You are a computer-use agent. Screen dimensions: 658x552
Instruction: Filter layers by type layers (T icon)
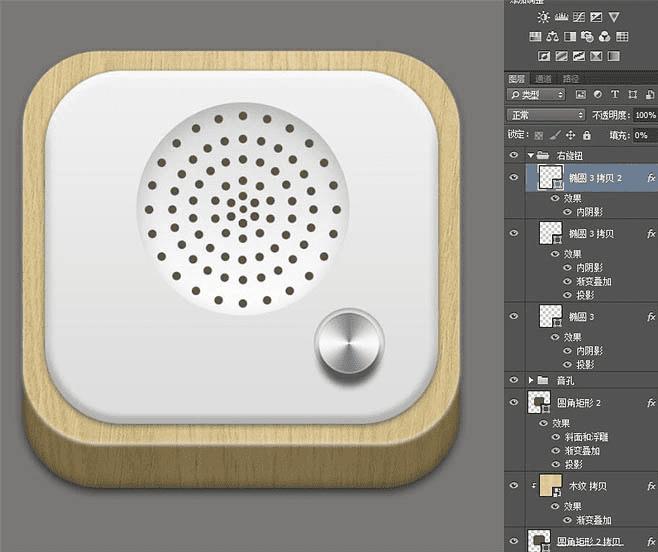615,94
